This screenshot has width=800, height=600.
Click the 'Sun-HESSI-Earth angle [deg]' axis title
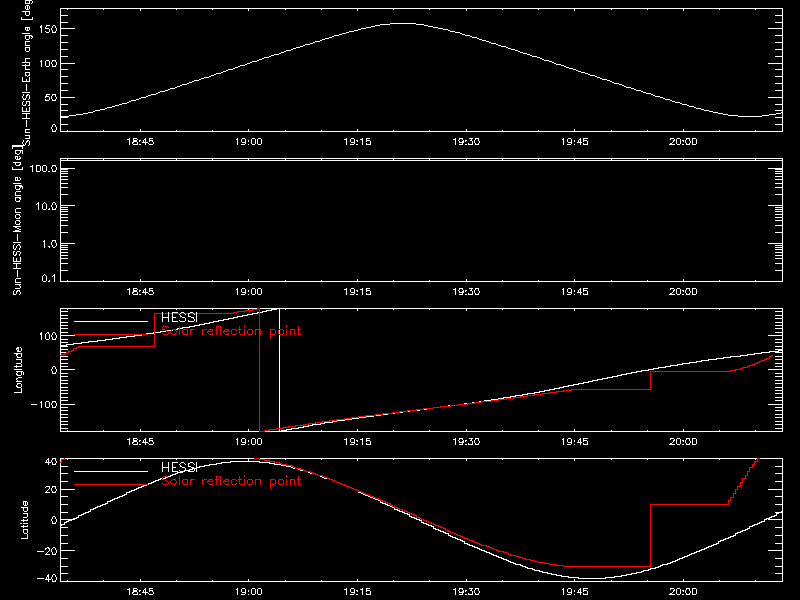27,71
